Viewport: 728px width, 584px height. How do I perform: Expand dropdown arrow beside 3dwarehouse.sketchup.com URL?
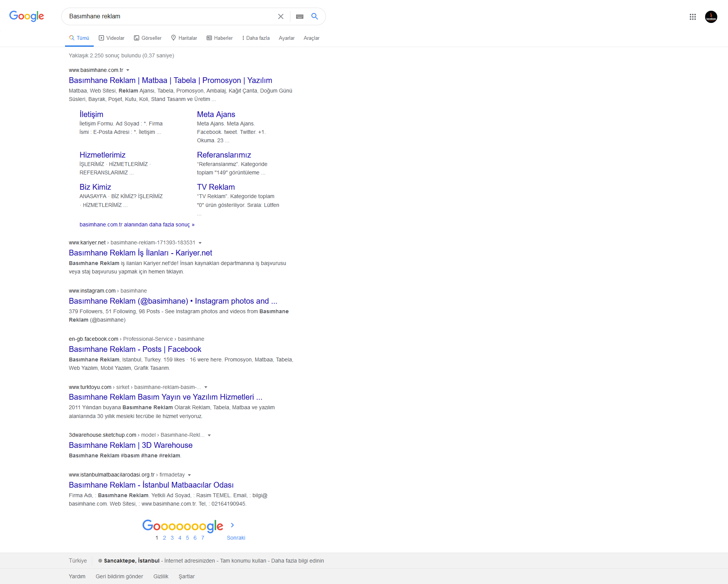209,435
